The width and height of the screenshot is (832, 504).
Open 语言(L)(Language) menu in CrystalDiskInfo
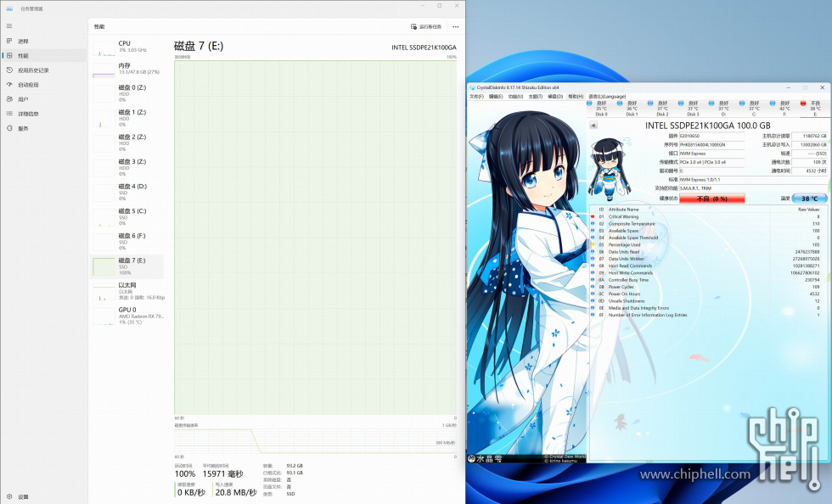coord(607,97)
